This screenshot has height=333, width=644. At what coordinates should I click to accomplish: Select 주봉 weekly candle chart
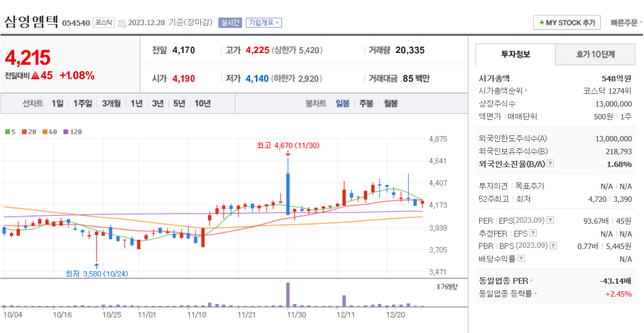(x=366, y=104)
